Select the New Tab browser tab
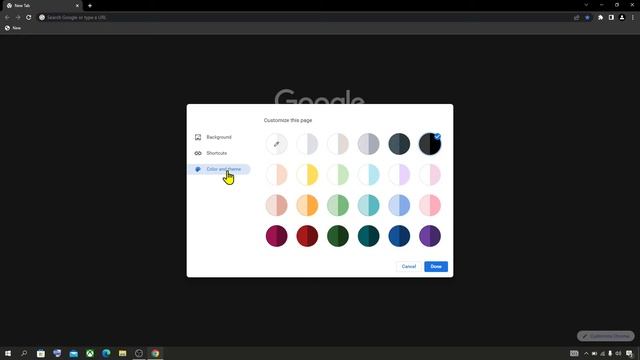Image resolution: width=640 pixels, height=360 pixels. (42, 6)
